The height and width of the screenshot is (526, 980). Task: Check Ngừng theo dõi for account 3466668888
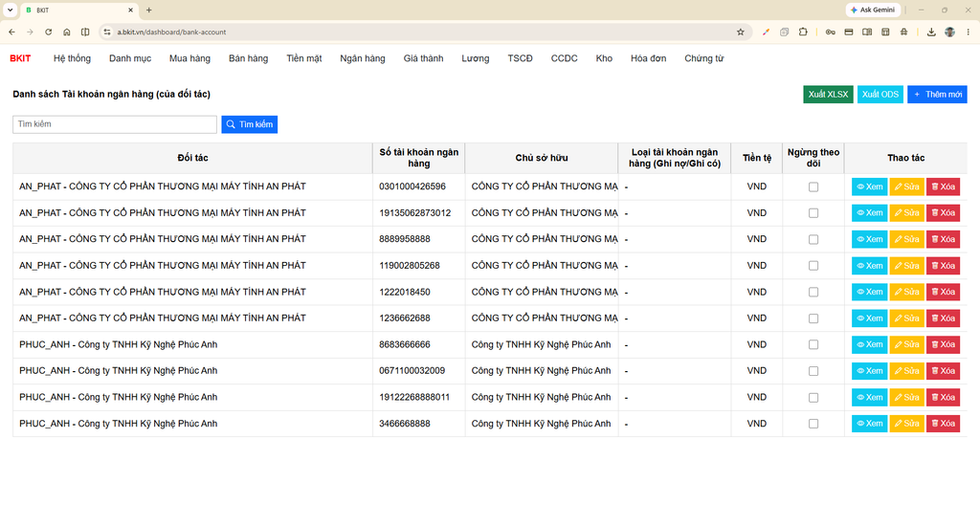coord(813,424)
